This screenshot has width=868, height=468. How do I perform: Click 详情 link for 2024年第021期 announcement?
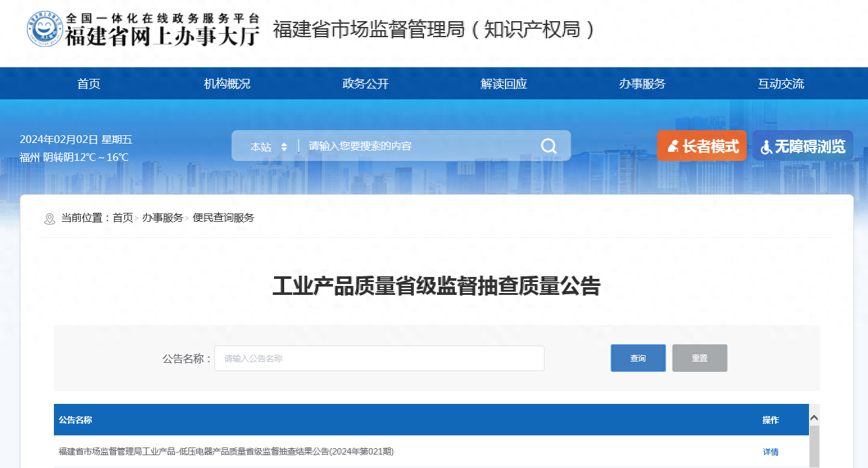coord(770,452)
